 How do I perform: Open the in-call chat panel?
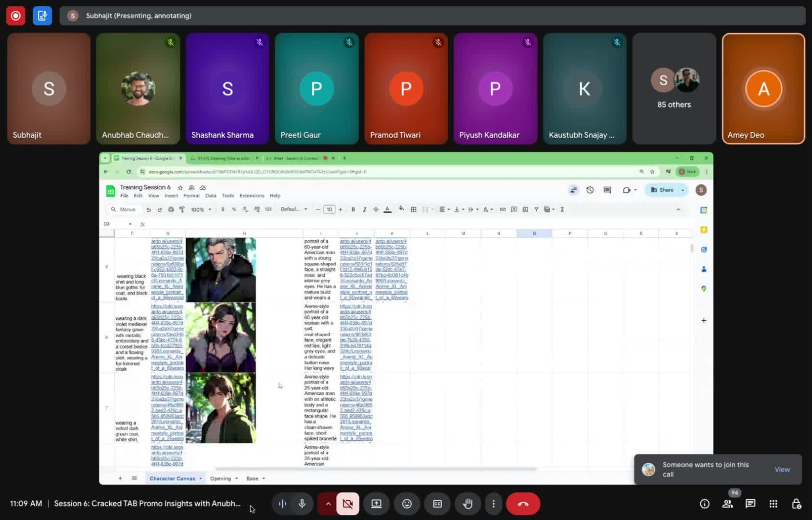[750, 504]
